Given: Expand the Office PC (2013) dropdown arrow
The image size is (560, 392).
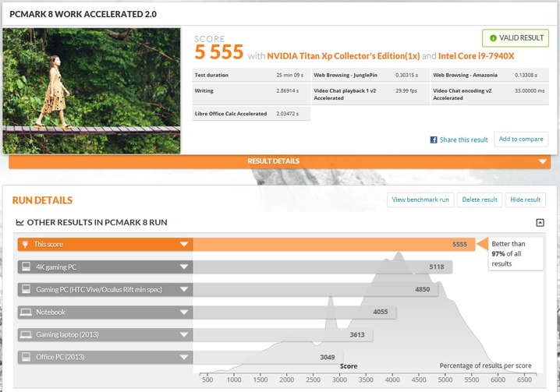Looking at the screenshot, I should pos(184,357).
